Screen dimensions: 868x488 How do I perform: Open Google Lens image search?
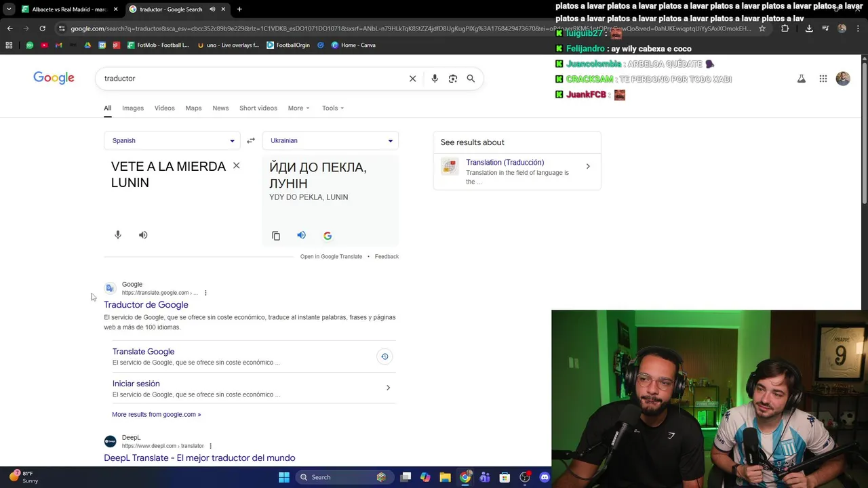(x=453, y=79)
